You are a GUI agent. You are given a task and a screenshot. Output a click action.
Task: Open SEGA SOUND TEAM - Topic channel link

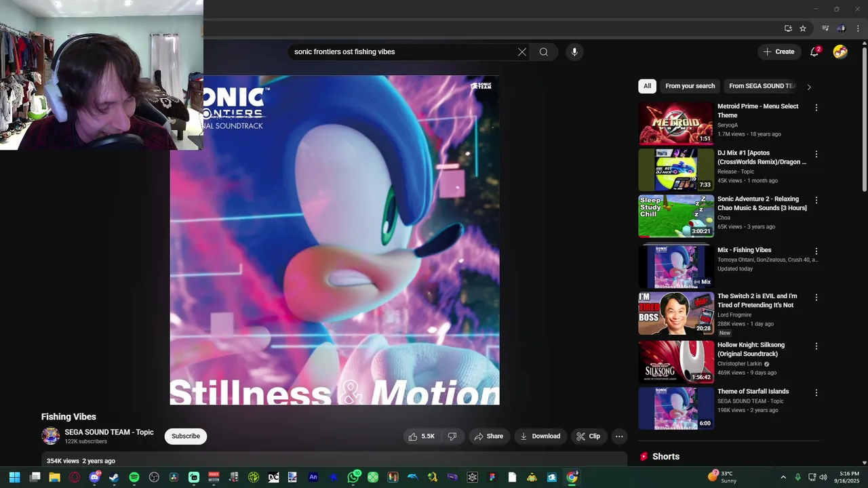109,432
